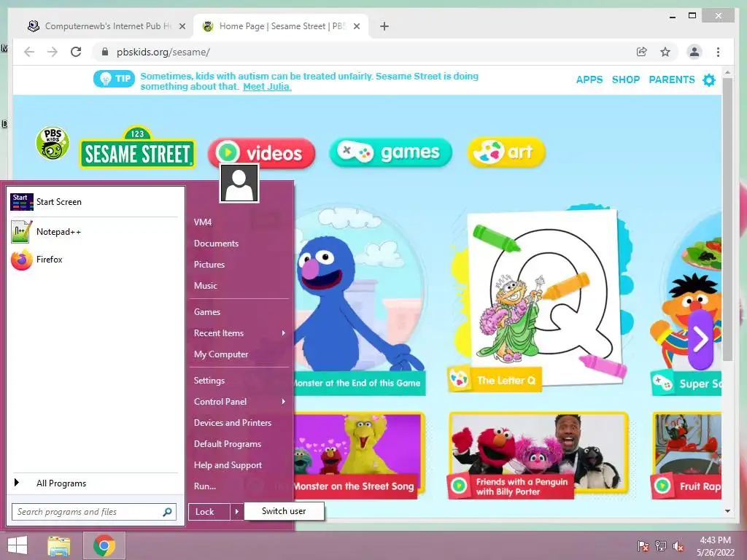Click the next carousel arrow

(x=700, y=340)
